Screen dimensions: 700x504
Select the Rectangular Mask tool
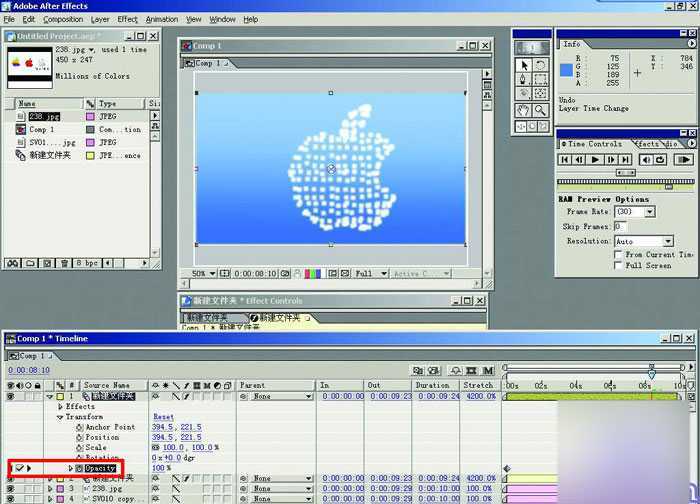click(540, 79)
